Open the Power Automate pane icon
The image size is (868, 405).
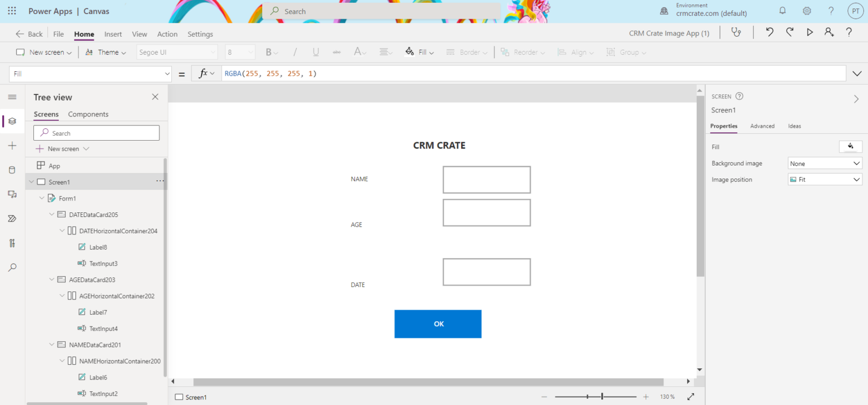pyautogui.click(x=12, y=218)
